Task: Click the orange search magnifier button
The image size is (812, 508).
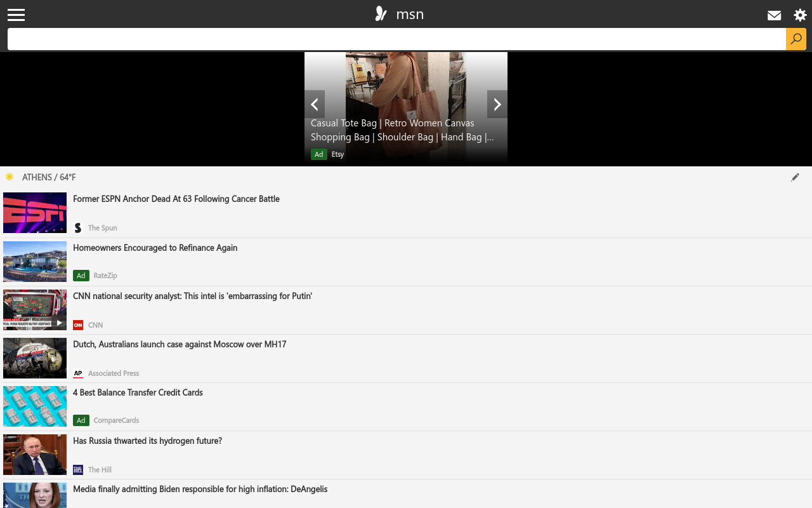Action: tap(796, 39)
